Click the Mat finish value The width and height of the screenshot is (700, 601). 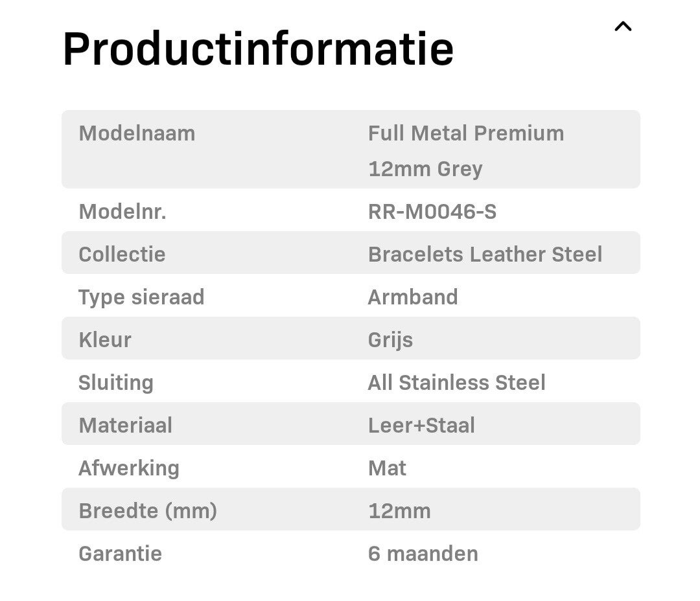(x=387, y=468)
